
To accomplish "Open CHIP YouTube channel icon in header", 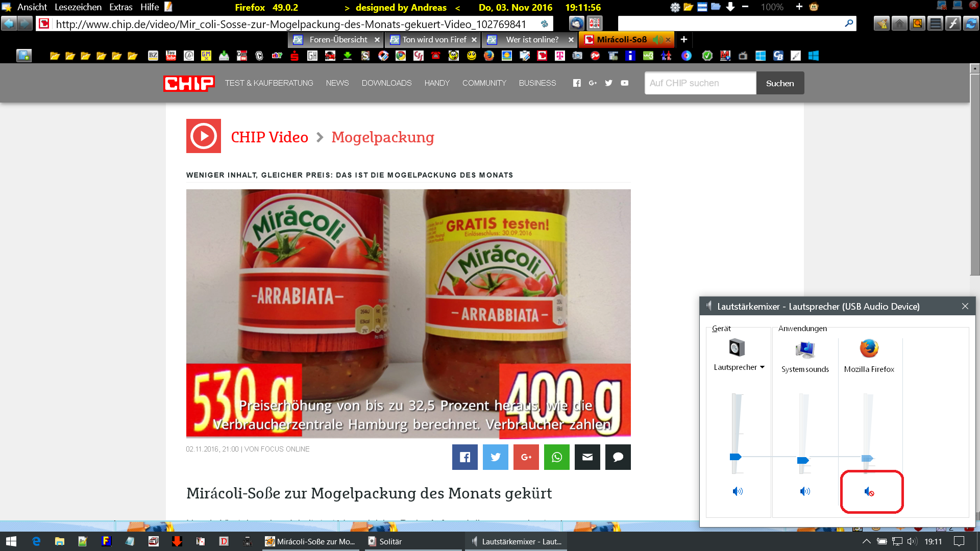I will pos(624,83).
